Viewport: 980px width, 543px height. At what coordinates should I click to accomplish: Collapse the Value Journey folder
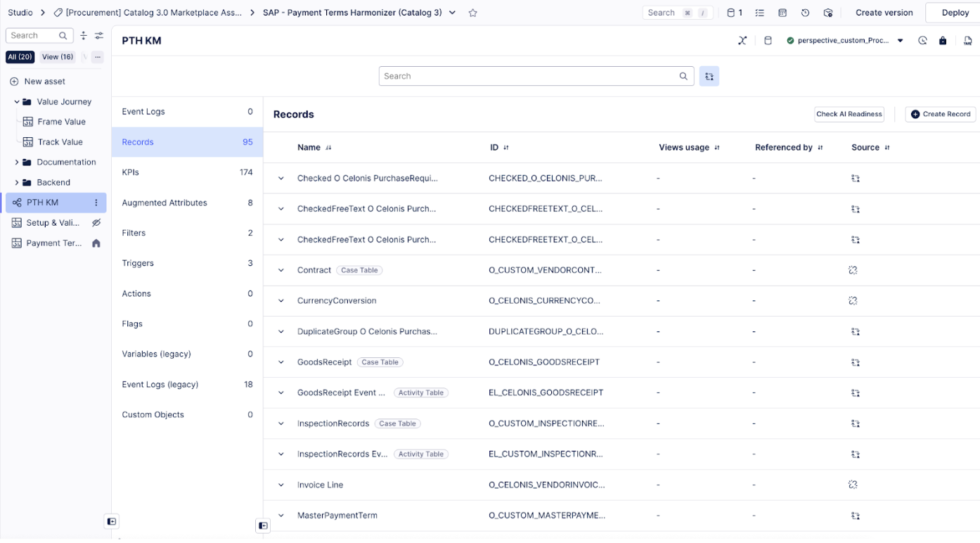click(x=17, y=102)
